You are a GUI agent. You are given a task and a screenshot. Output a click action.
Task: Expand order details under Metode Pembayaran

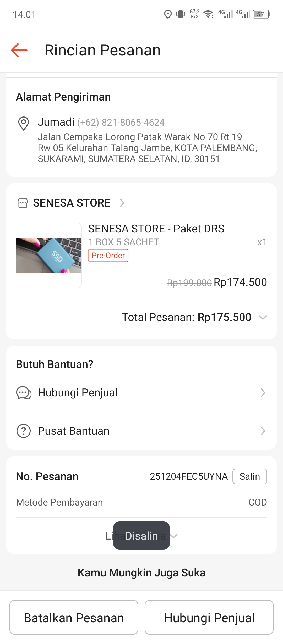tap(173, 536)
